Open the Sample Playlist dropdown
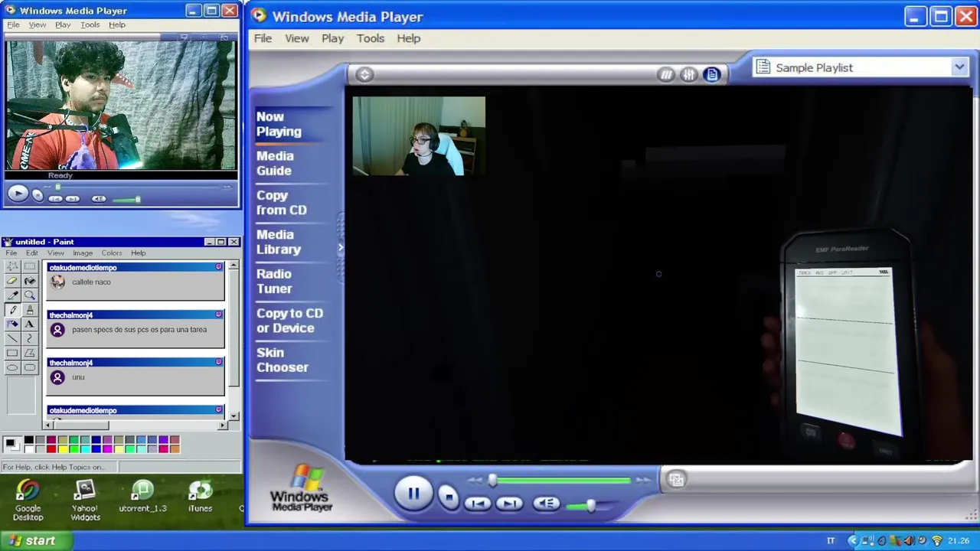 [959, 67]
